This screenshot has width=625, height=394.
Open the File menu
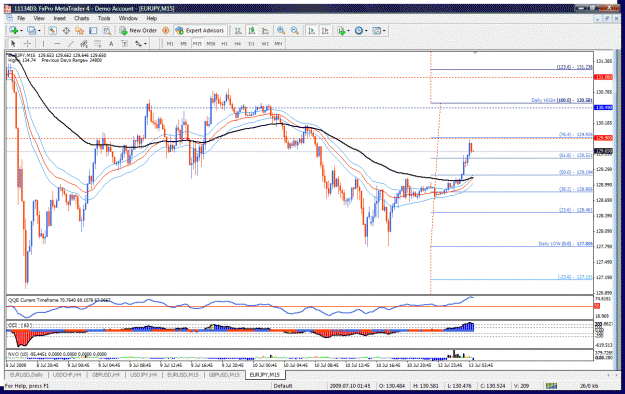tap(21, 18)
